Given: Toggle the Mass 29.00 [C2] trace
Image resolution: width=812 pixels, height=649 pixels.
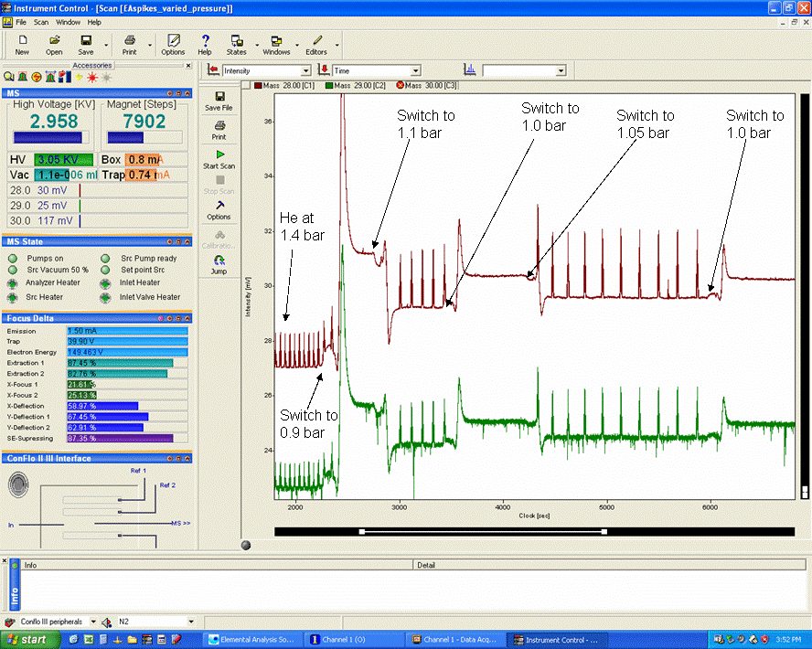Looking at the screenshot, I should pyautogui.click(x=355, y=85).
